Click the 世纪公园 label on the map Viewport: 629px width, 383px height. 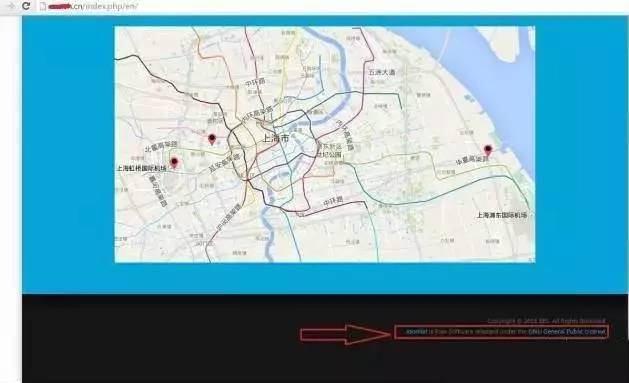click(329, 154)
